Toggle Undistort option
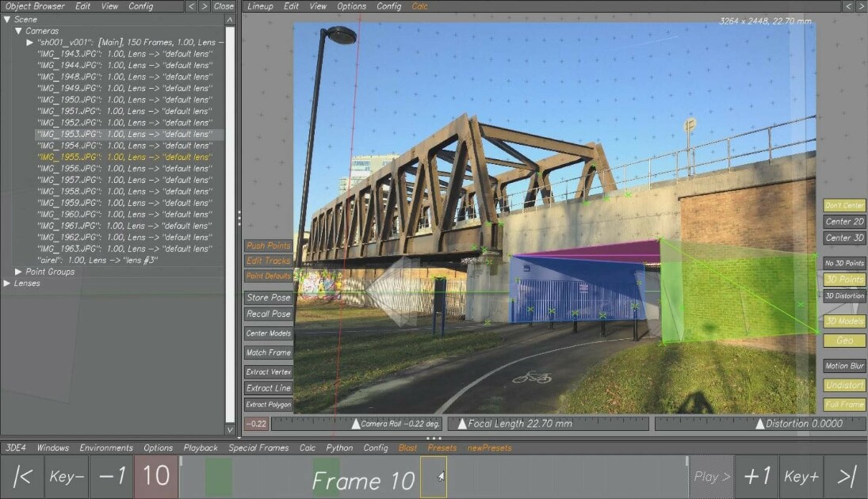The image size is (868, 499). [844, 385]
